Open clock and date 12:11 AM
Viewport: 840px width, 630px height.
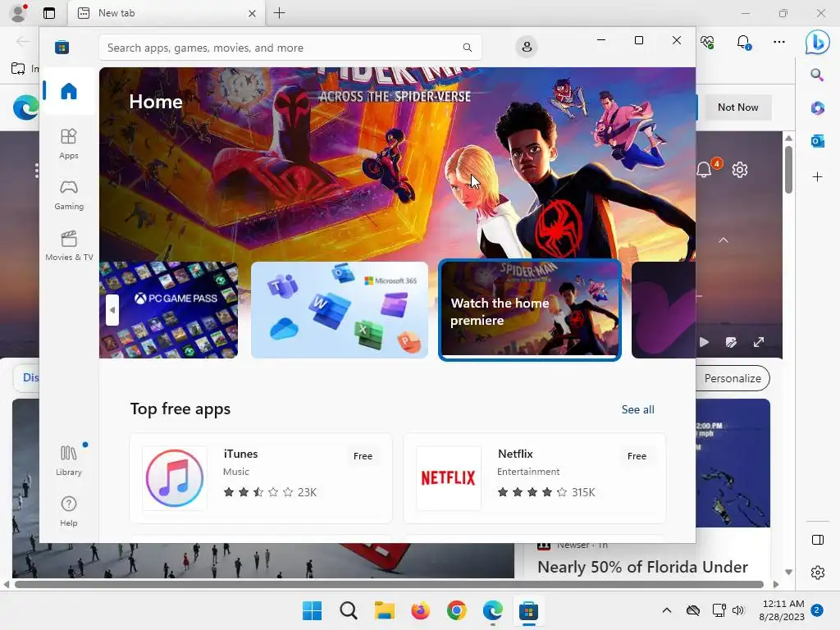click(x=782, y=610)
